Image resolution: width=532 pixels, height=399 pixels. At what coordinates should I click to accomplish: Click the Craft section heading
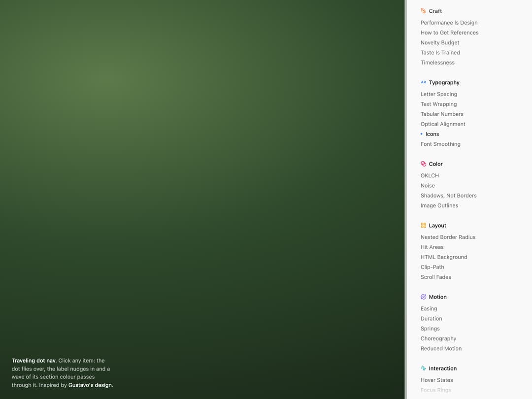pyautogui.click(x=435, y=11)
